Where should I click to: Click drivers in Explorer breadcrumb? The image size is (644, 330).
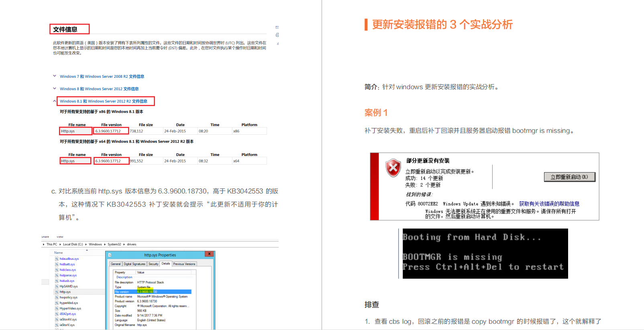coord(132,244)
